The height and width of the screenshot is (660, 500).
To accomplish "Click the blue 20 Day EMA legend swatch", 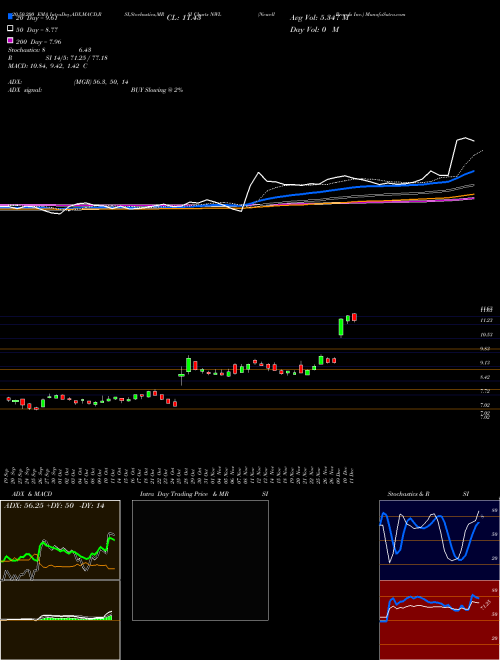I will click(x=10, y=17).
